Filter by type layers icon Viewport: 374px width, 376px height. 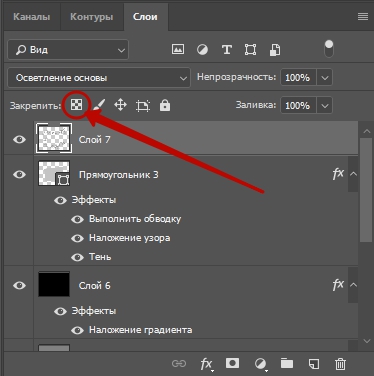[227, 50]
